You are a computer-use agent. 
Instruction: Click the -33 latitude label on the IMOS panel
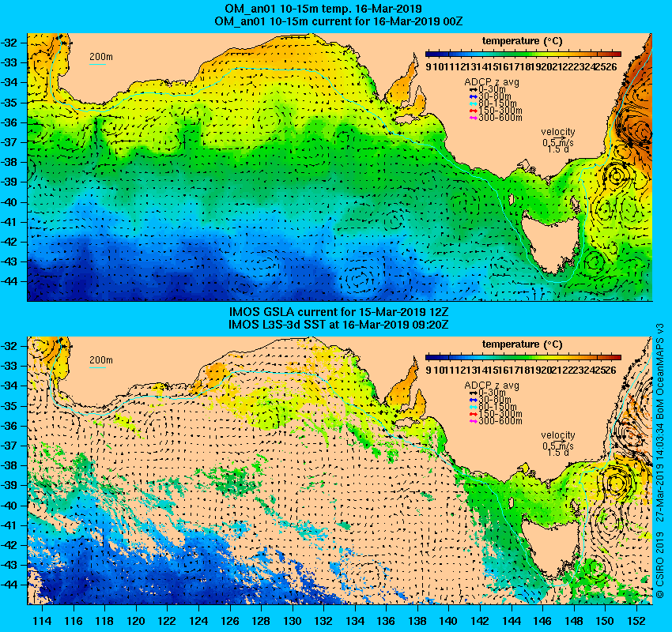point(9,366)
